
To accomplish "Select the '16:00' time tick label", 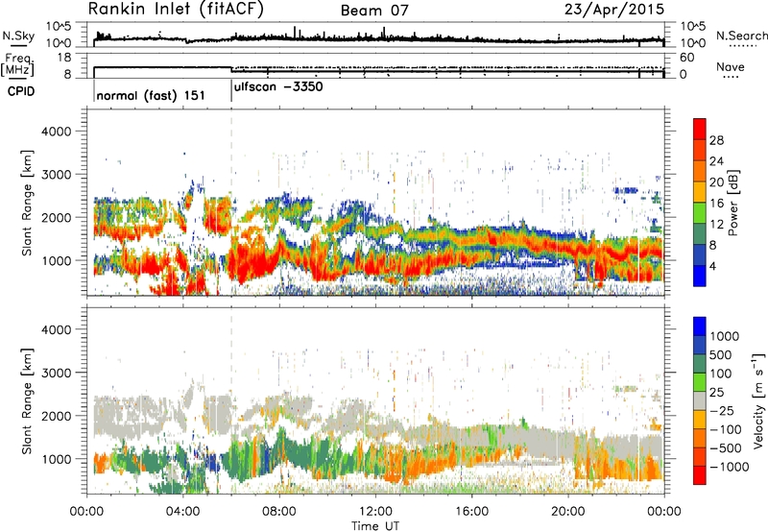I will click(471, 512).
